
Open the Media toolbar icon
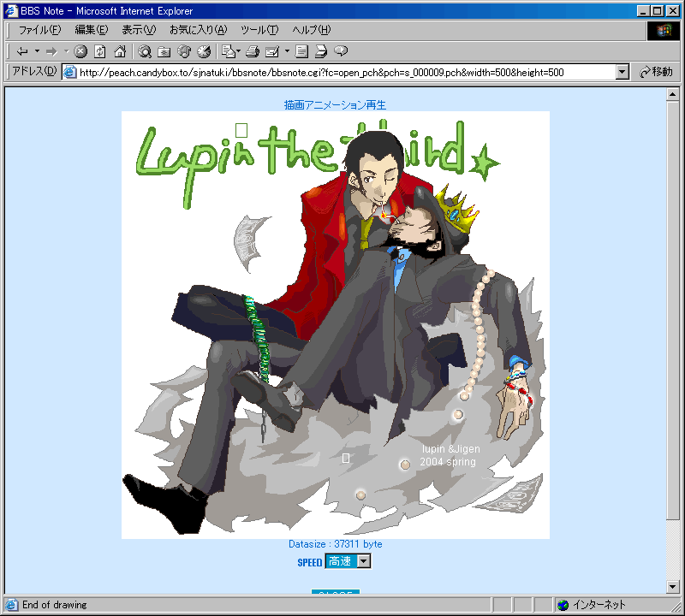coord(184,51)
